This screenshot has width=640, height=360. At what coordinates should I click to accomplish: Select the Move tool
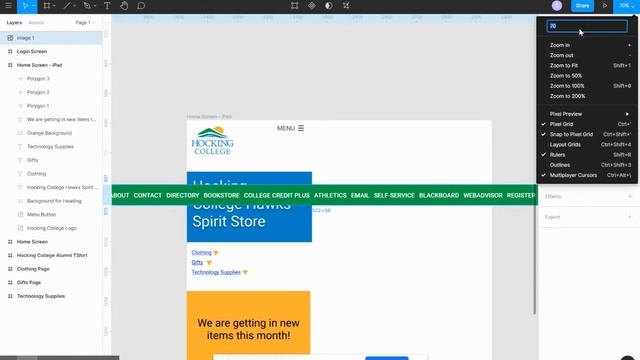tap(25, 6)
